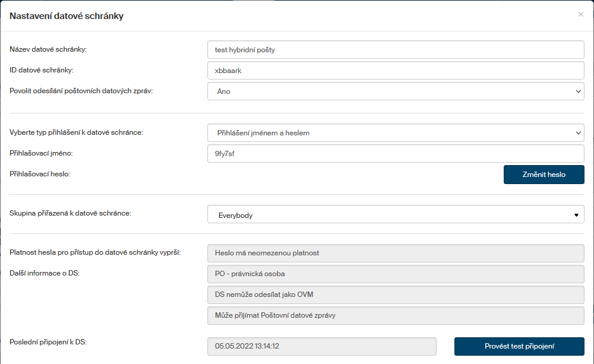Click the Přihlašovací jméno input field

[x=396, y=154]
